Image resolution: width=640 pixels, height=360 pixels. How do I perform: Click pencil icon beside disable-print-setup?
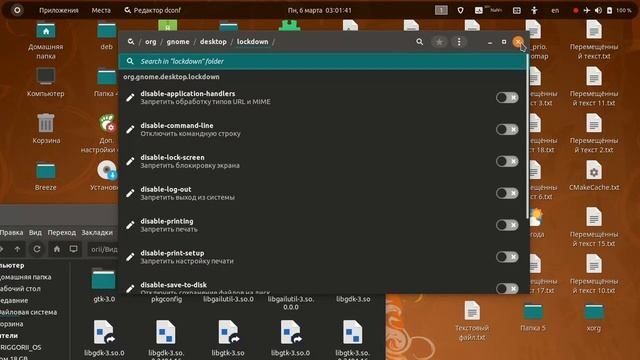click(130, 257)
